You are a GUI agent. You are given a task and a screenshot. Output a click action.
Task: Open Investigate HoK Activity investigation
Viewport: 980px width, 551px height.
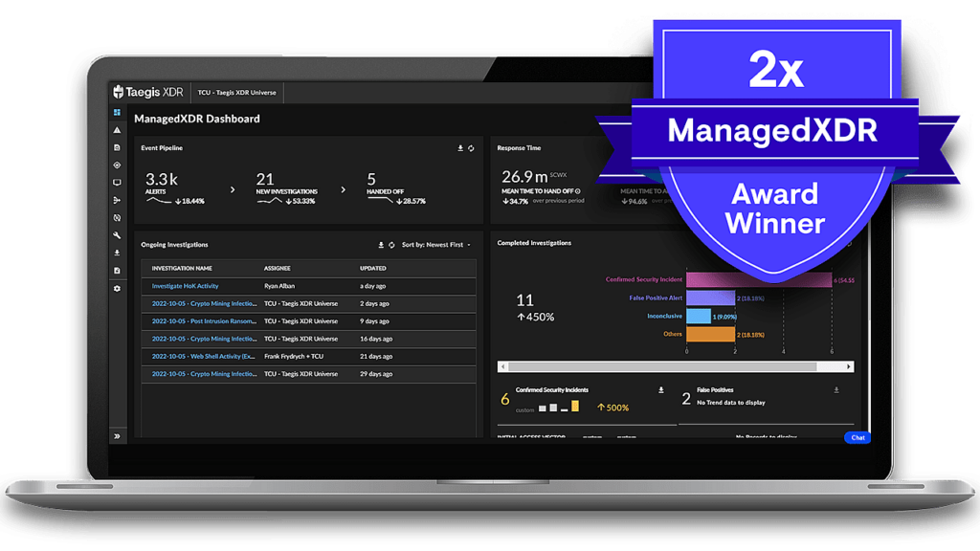185,286
